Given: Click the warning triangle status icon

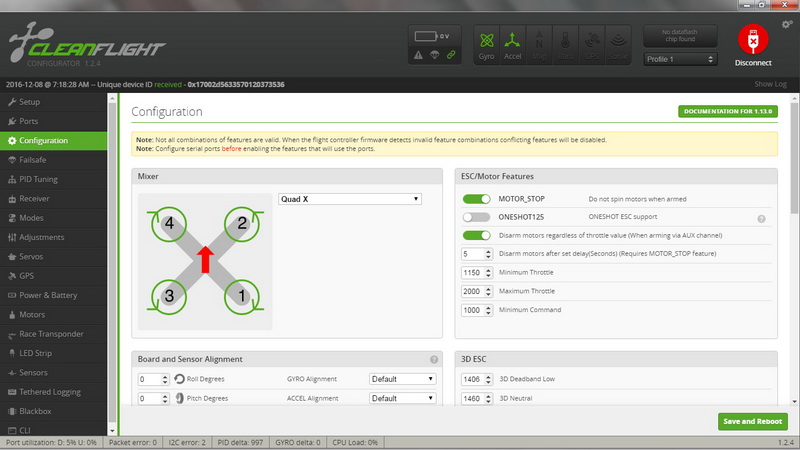Looking at the screenshot, I should pyautogui.click(x=418, y=55).
